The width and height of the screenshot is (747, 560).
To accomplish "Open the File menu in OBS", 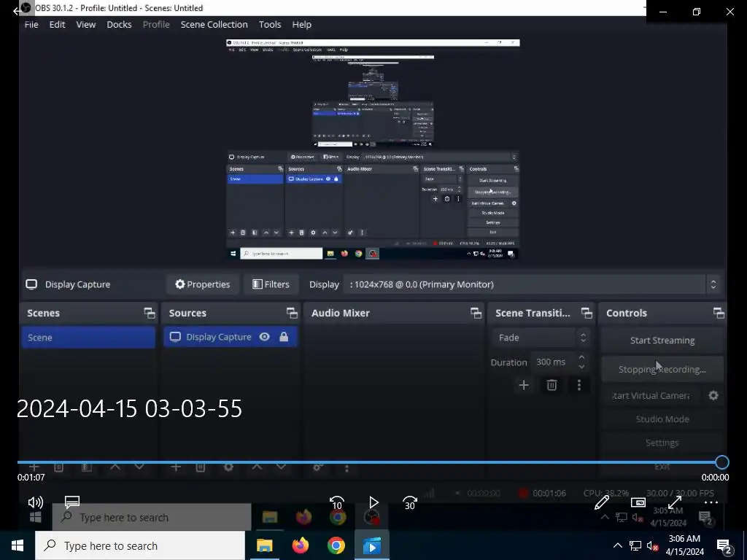I will 31,24.
